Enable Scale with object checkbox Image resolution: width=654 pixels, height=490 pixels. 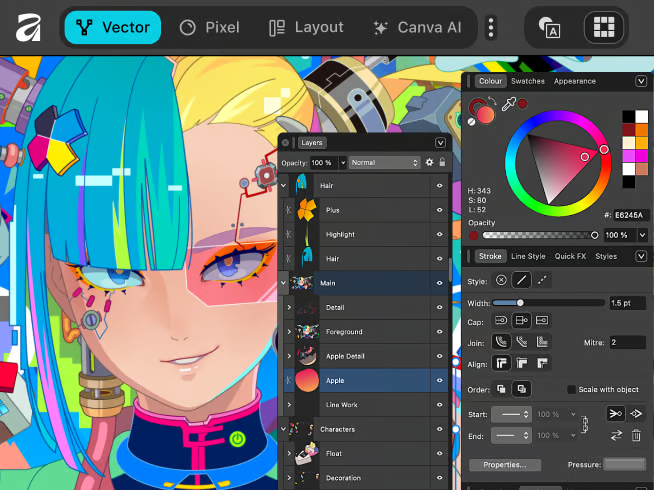(572, 389)
